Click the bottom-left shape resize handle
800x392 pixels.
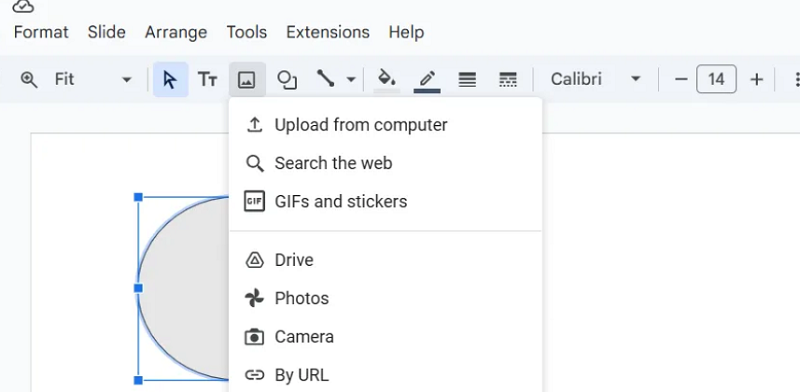pyautogui.click(x=138, y=380)
